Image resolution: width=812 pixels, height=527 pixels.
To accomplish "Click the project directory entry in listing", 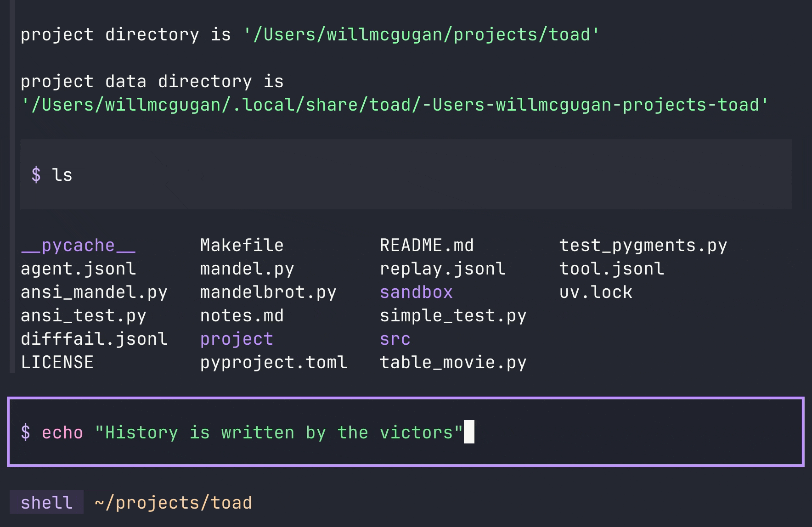I will 237,339.
